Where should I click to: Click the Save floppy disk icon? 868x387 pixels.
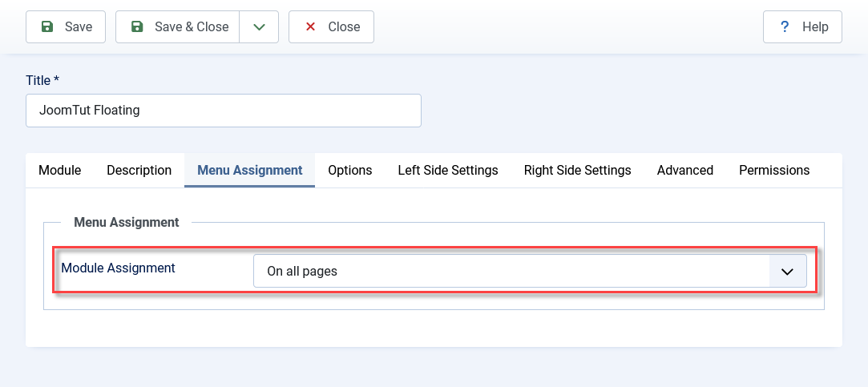(47, 26)
